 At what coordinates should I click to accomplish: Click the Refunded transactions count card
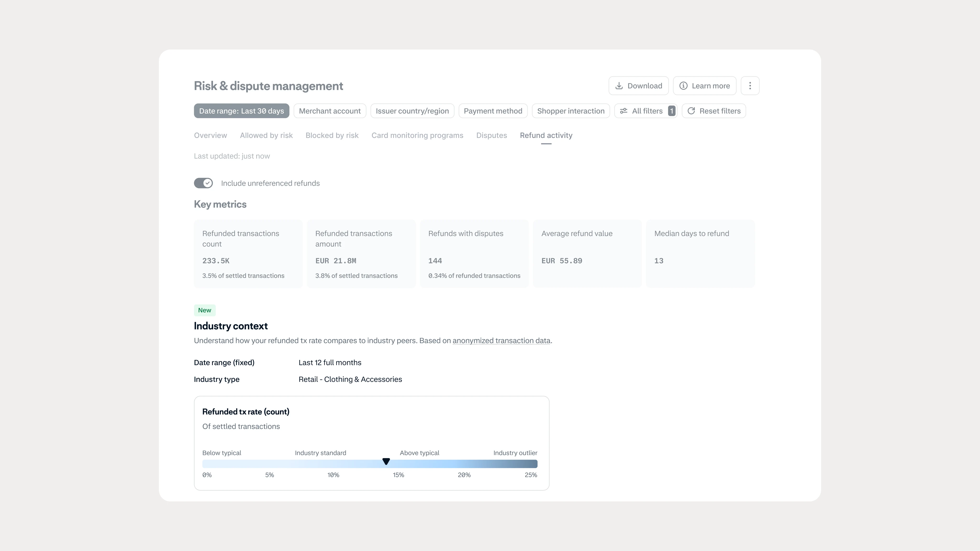click(248, 253)
